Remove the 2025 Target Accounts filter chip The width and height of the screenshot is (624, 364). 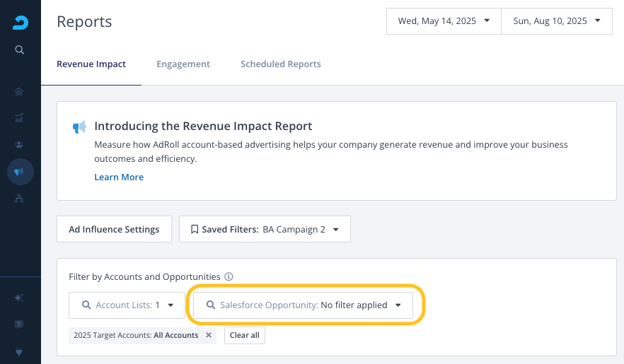[209, 335]
